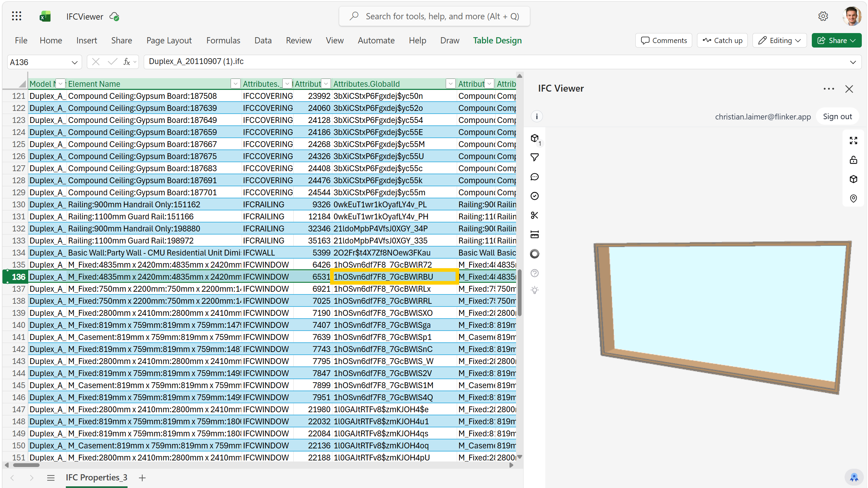
Task: Click the lightbulb icon in viewer sidebar
Action: [535, 290]
